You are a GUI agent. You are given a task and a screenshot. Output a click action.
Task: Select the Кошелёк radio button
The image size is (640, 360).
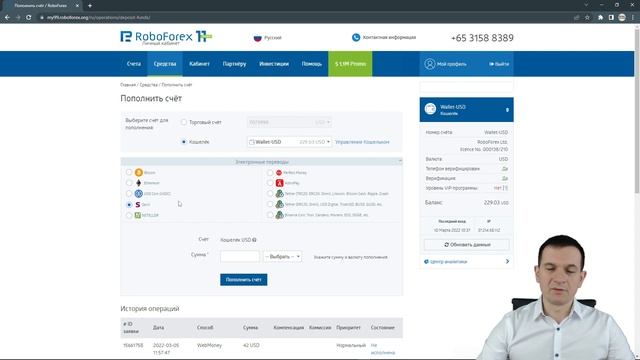[184, 142]
